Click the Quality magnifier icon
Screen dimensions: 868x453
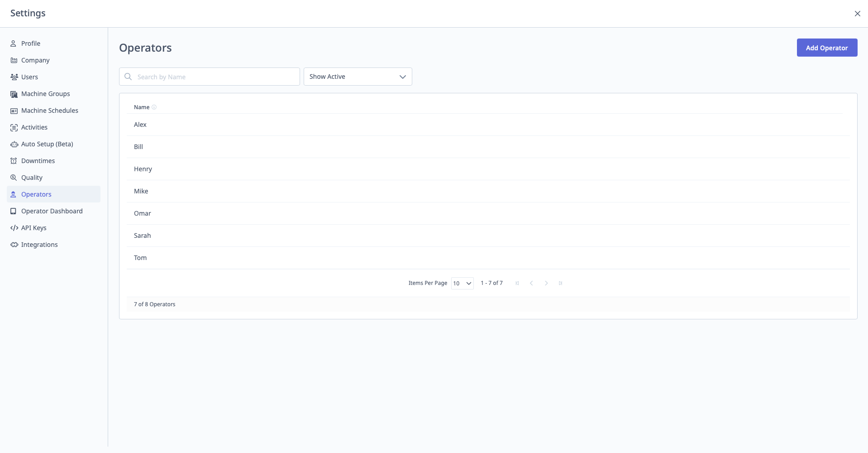[x=14, y=178]
